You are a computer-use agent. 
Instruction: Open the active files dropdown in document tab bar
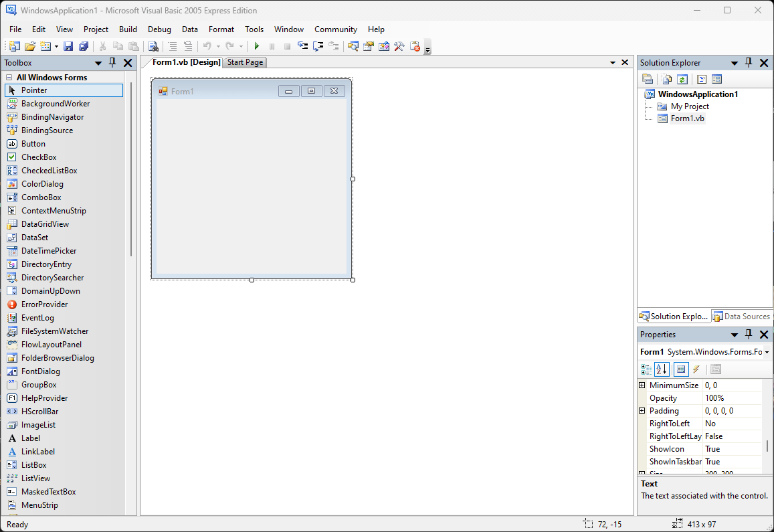pyautogui.click(x=613, y=62)
